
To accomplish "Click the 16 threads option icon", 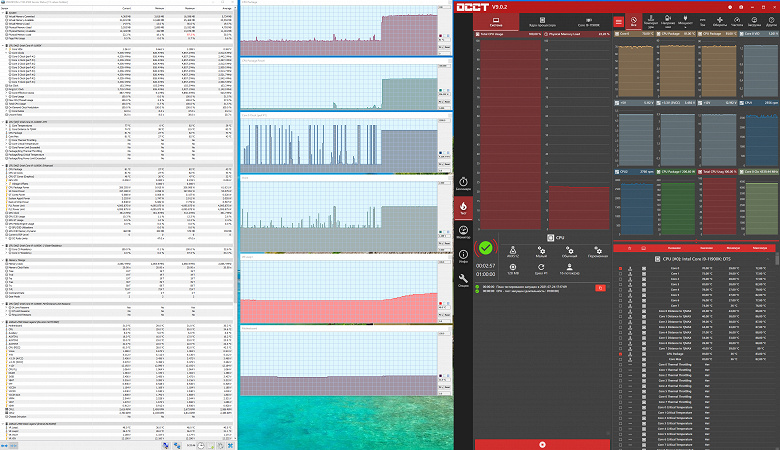I will tap(570, 270).
